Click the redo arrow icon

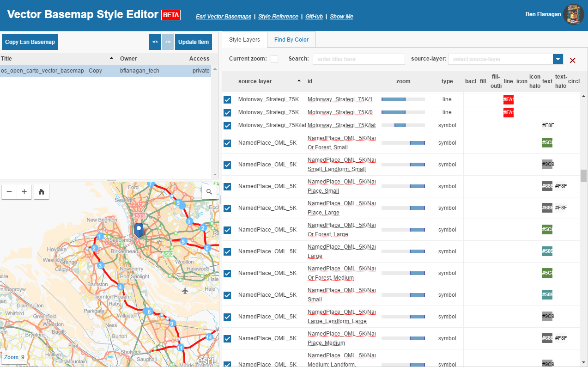pyautogui.click(x=168, y=42)
